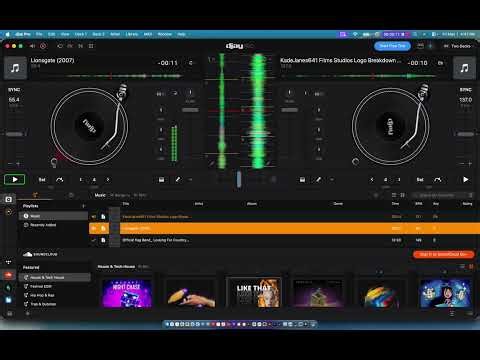The height and width of the screenshot is (360, 480).
Task: Select the KadeJames641 Films Studios track row
Action: click(x=284, y=217)
